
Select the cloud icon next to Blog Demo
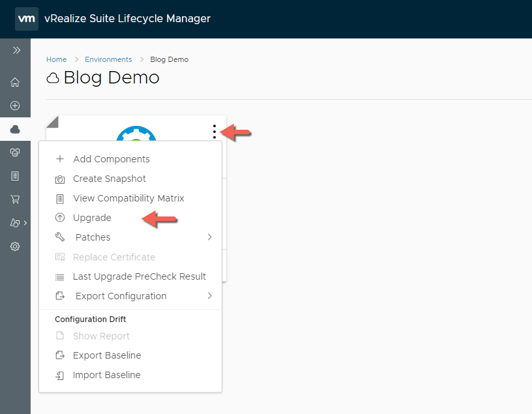point(52,78)
